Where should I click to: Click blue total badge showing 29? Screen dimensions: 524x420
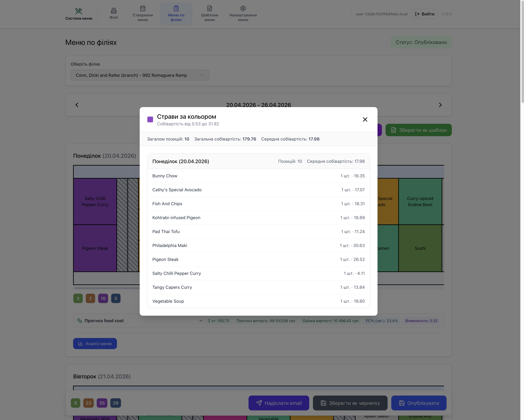coord(116,403)
